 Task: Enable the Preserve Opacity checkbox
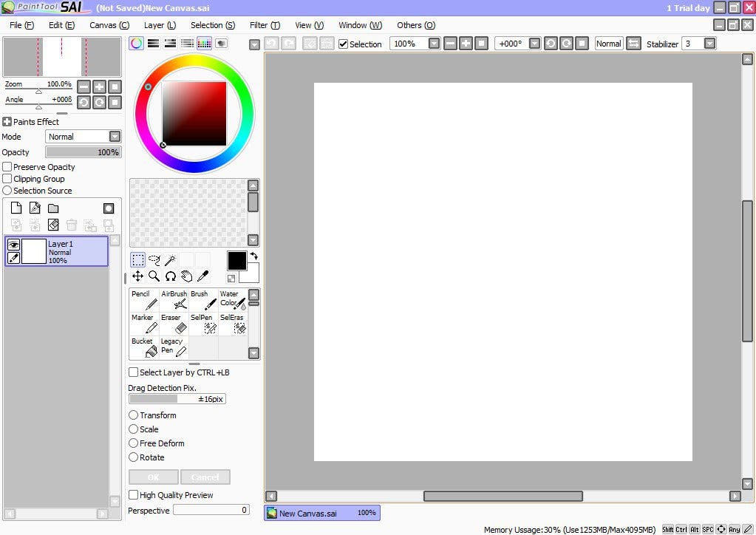click(x=6, y=167)
